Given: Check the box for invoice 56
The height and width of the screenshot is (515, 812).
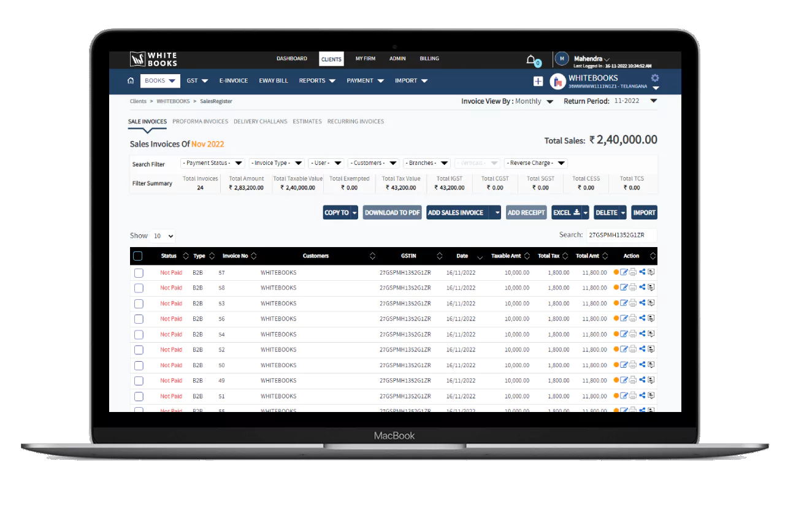Looking at the screenshot, I should click(x=139, y=319).
